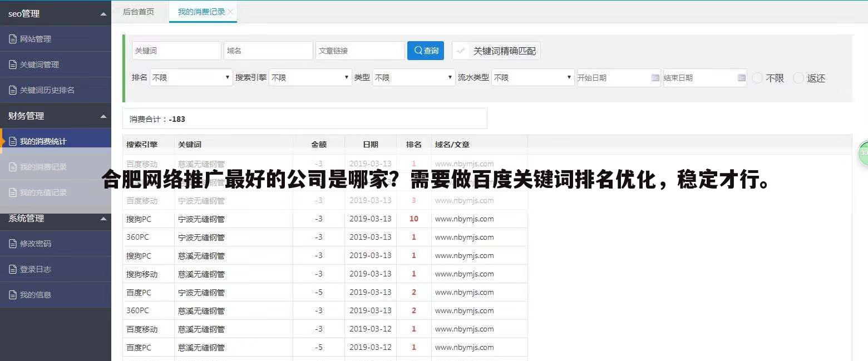Open the 流水类型 dropdown

[532, 77]
